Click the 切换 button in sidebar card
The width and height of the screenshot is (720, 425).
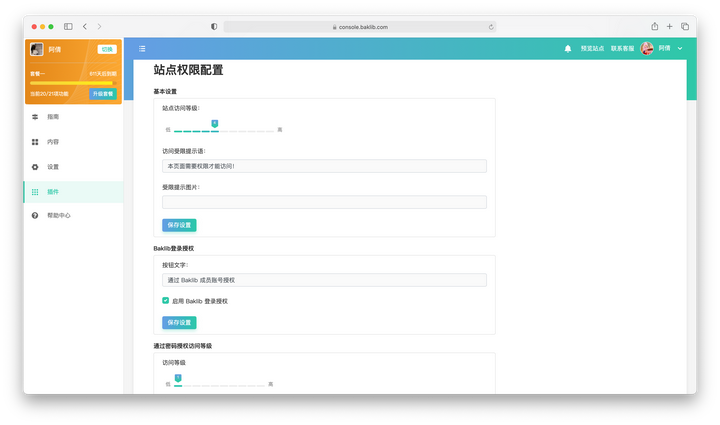click(x=107, y=49)
